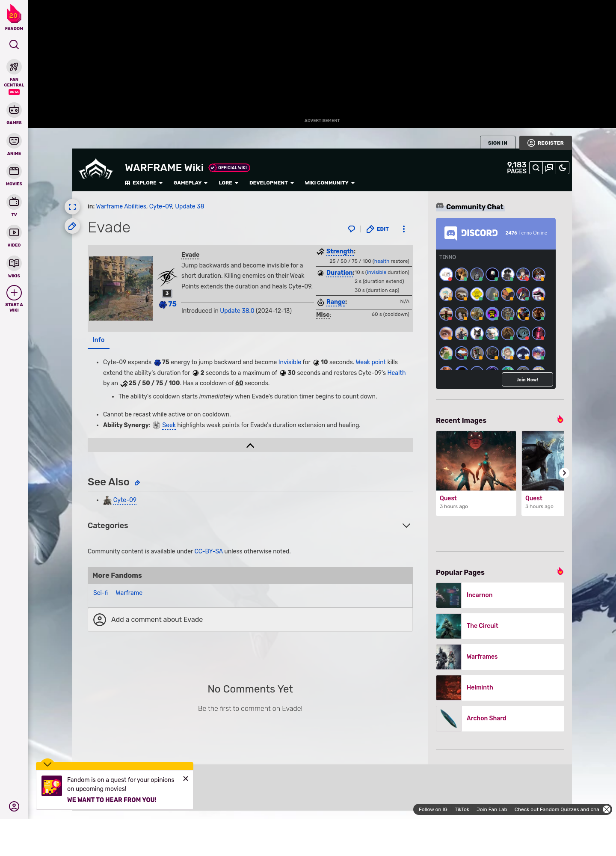The height and width of the screenshot is (856, 616).
Task: Click the Add a comment field
Action: click(x=250, y=620)
